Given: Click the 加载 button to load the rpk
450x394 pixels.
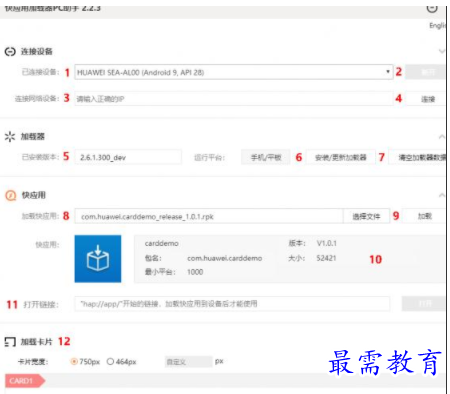Looking at the screenshot, I should pyautogui.click(x=424, y=216).
